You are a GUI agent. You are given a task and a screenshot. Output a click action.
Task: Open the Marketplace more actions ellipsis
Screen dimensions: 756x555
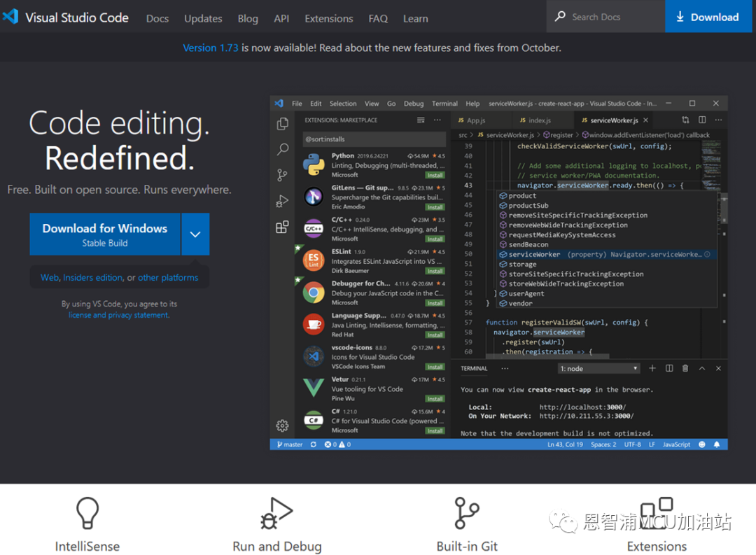pos(437,120)
